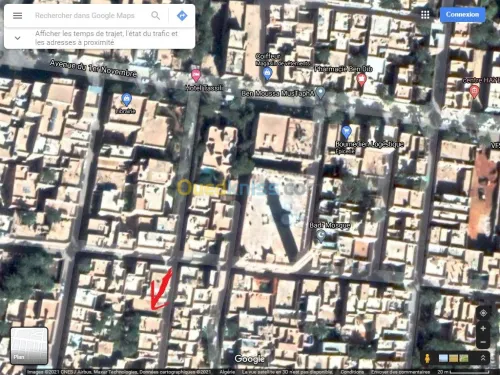The width and height of the screenshot is (500, 375).
Task: Click 'Envoyer des commentaires' footer link
Action: [x=400, y=372]
